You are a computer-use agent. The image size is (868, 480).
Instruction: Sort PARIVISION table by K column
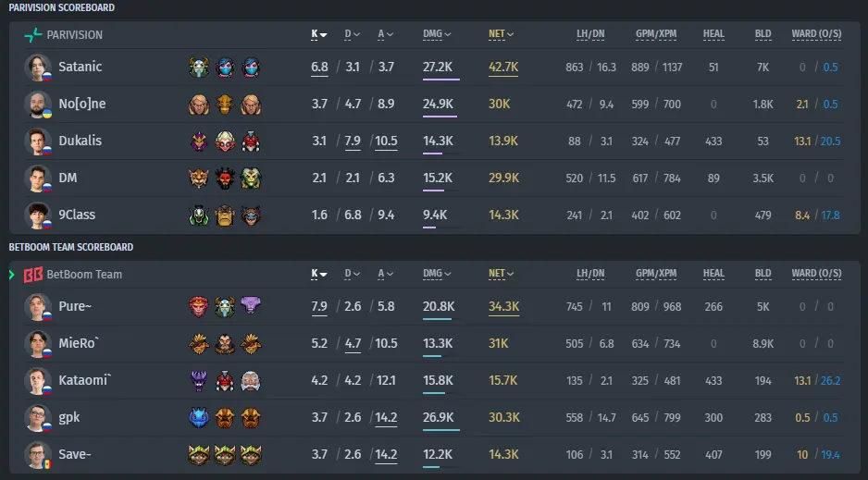click(x=319, y=34)
